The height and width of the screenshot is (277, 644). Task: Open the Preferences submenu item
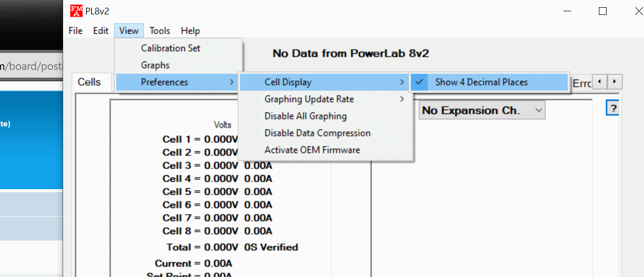click(177, 82)
